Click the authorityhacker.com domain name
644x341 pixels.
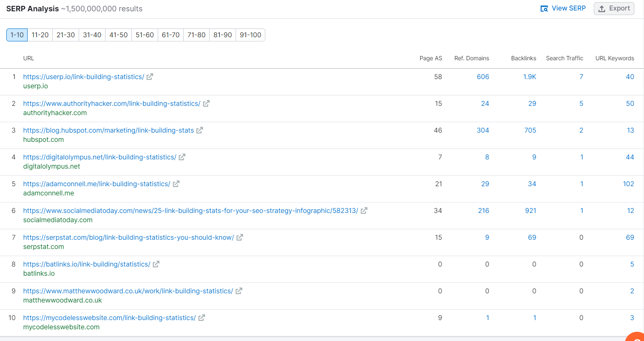[55, 113]
